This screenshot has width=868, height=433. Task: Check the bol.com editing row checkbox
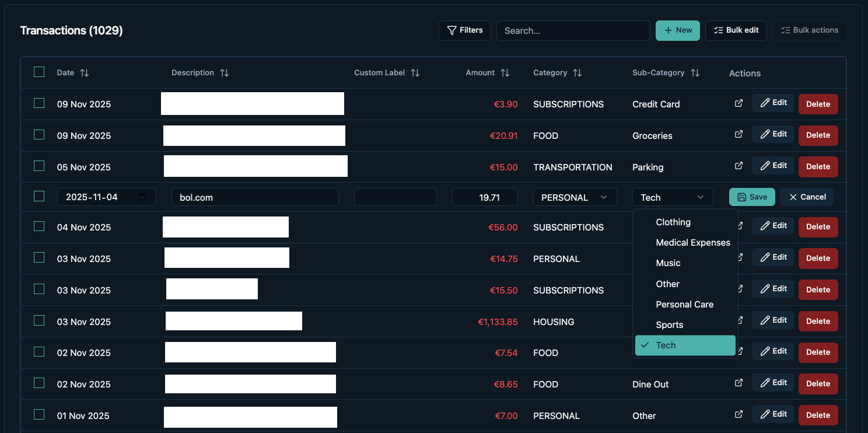[x=39, y=196]
